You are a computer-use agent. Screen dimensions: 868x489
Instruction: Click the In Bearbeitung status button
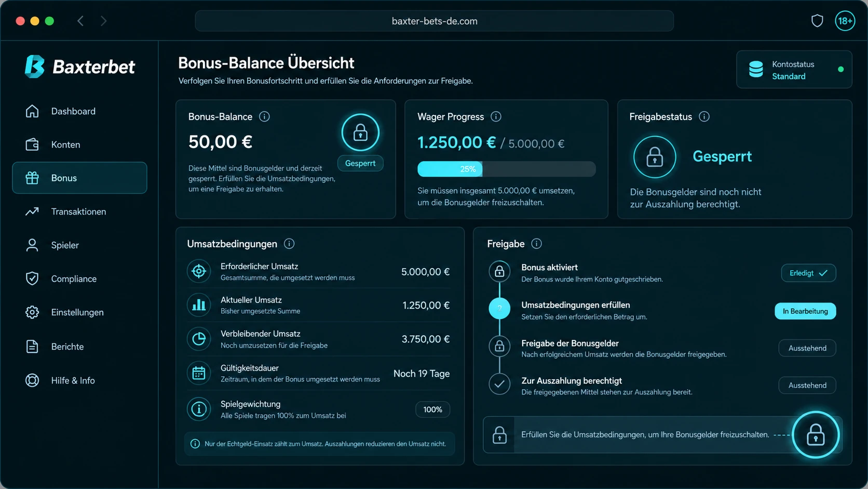tap(805, 311)
